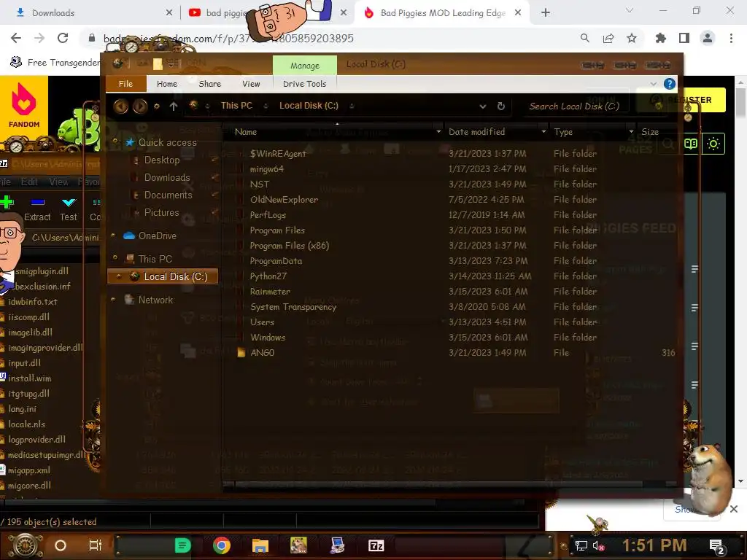Open the Drive Tools ribbon tab
Viewport: 747px width, 560px height.
(304, 84)
